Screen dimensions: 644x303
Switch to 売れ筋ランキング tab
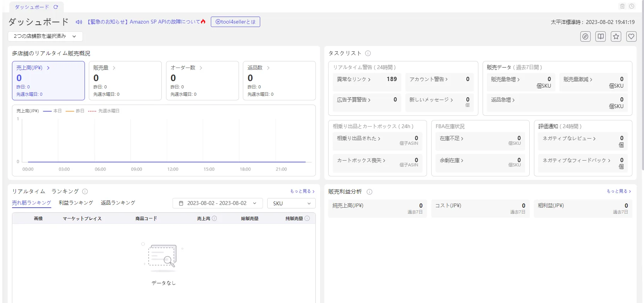[x=31, y=203]
